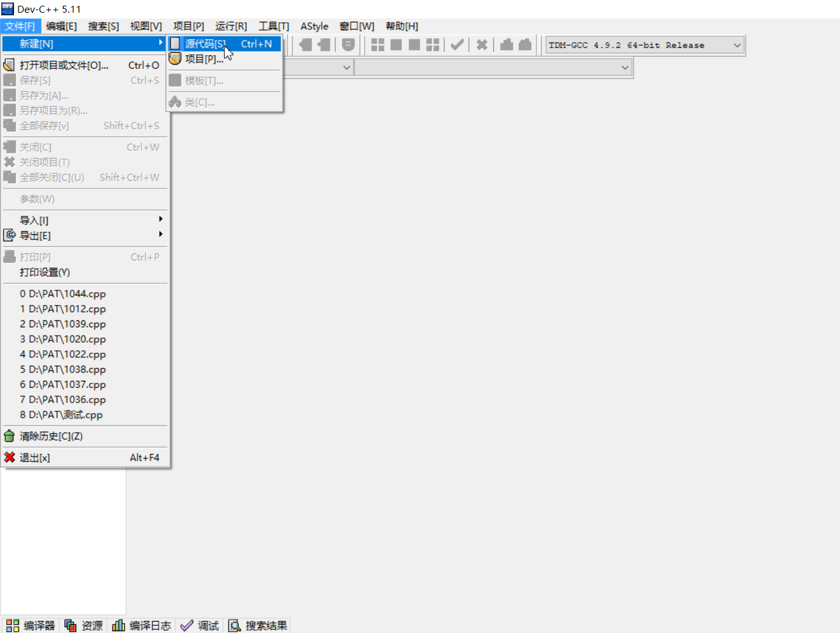Viewport: 840px width, 633px height.
Task: Open the 帮助[H] menu
Action: coord(402,26)
